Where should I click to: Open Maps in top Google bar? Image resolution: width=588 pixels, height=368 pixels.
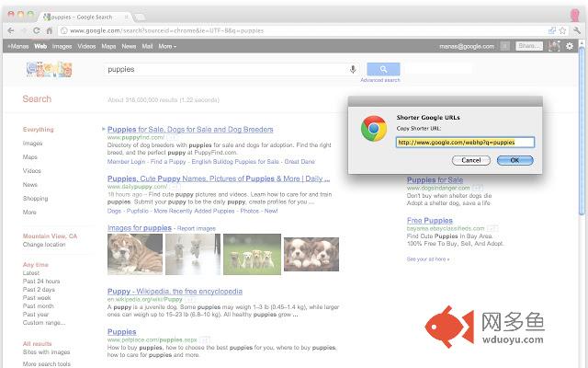pos(108,46)
